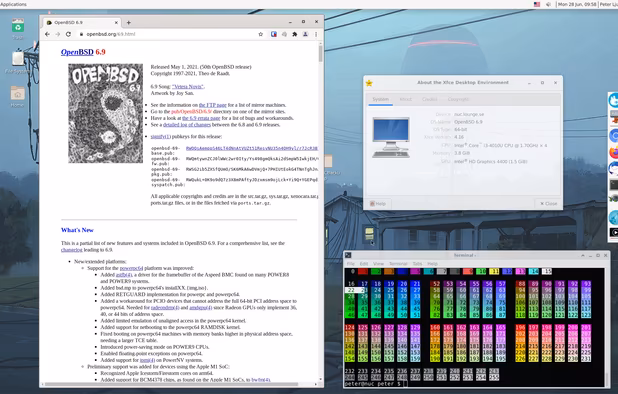The image size is (618, 394).
Task: Open the 6.9 errata page link
Action: [x=201, y=118]
